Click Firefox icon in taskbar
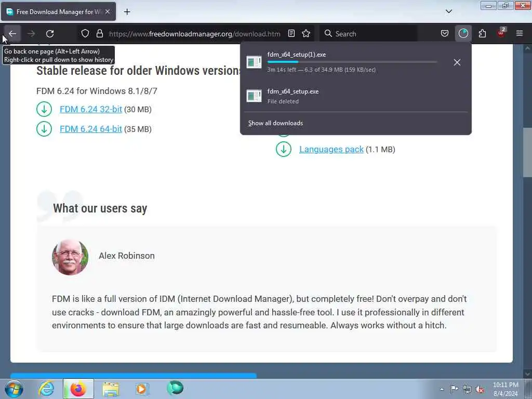 point(78,389)
